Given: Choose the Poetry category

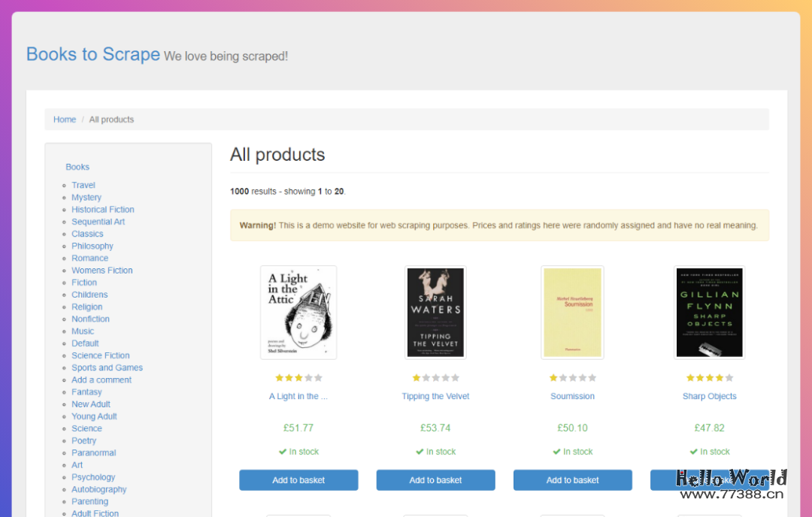Looking at the screenshot, I should click(x=84, y=441).
